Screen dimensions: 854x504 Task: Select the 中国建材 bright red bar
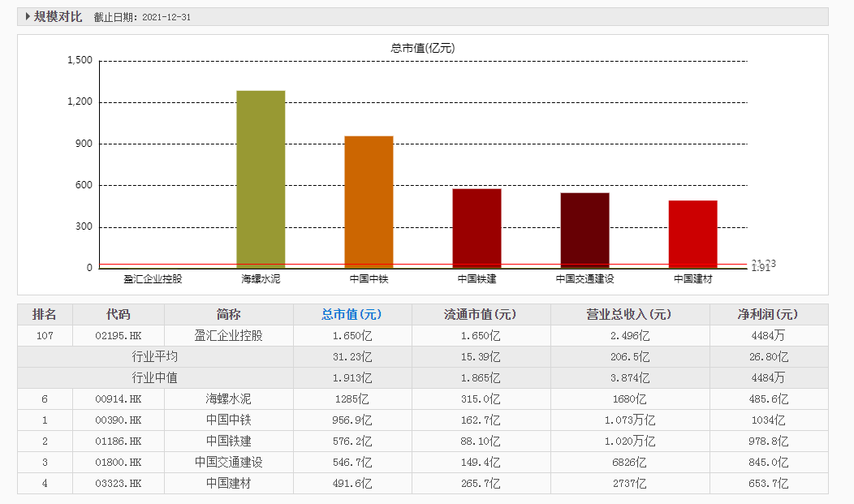click(692, 234)
